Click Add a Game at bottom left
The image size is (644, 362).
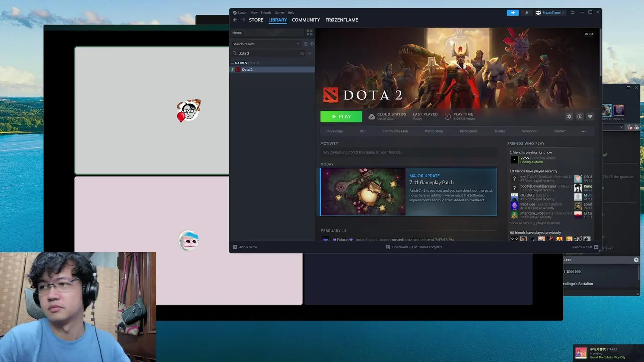pyautogui.click(x=245, y=247)
